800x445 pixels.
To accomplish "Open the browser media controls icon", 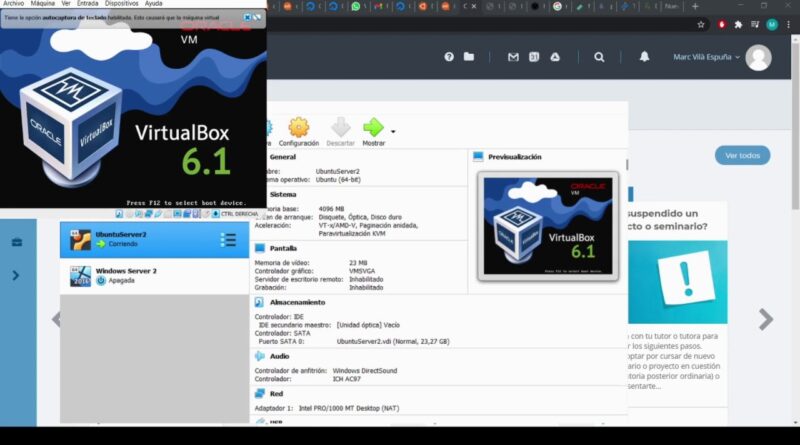I will (x=755, y=24).
